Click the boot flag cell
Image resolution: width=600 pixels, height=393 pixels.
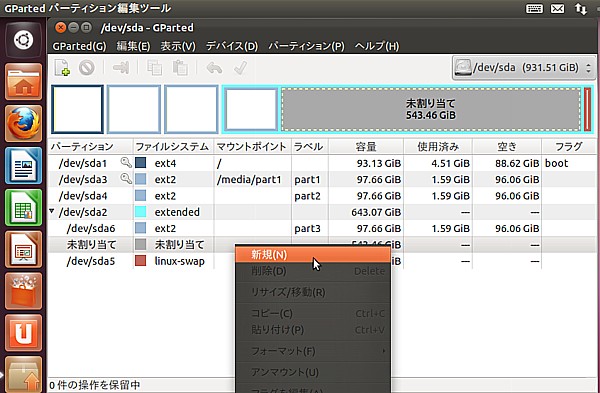[x=557, y=163]
